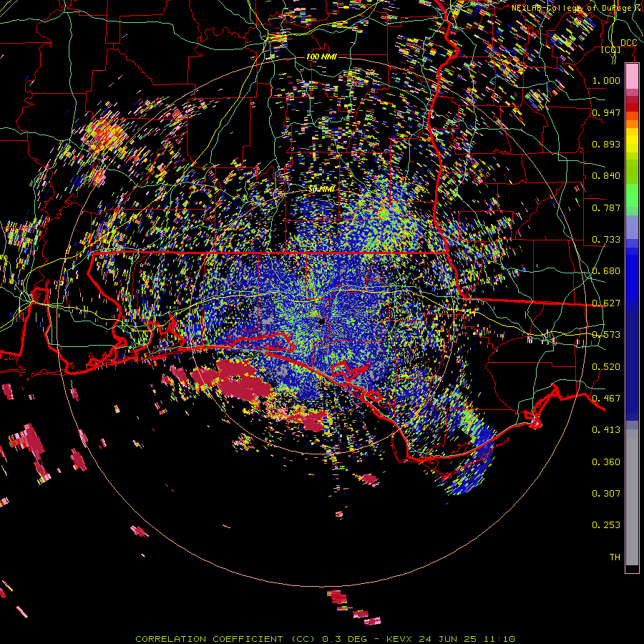644x644 pixels.
Task: Select the 0.680 legend value
Action: pos(606,271)
